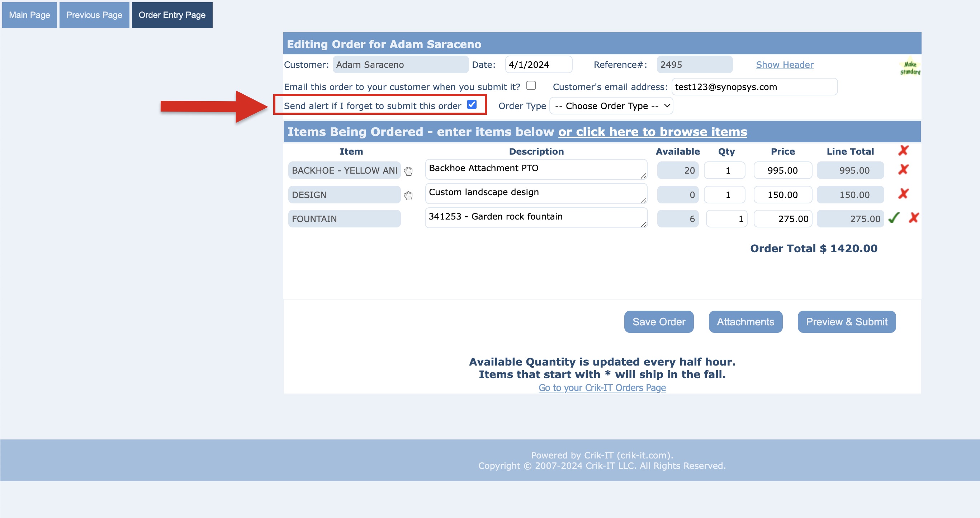Click the customer's email address field
This screenshot has width=980, height=518.
click(x=754, y=87)
